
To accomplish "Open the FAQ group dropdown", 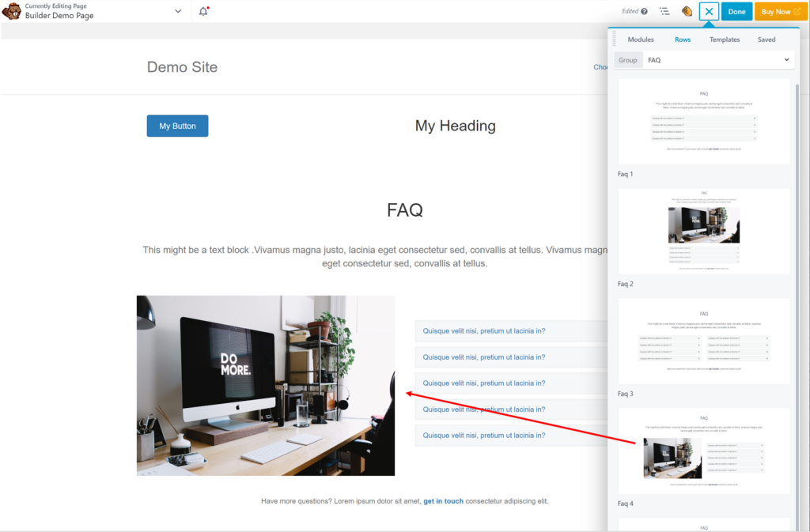I will pos(718,60).
